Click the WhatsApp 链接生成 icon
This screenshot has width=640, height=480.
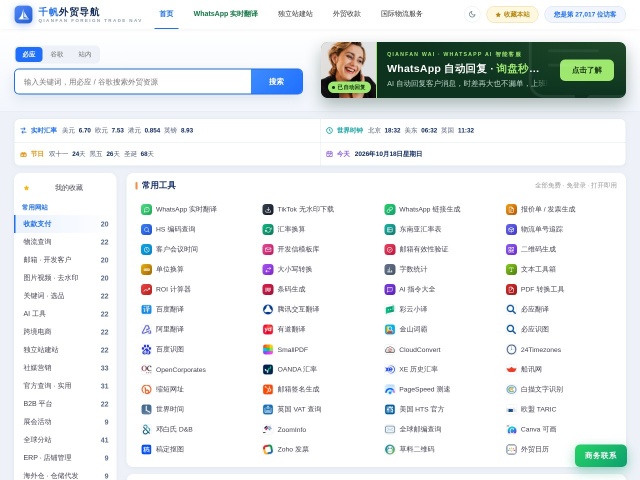[x=390, y=209]
